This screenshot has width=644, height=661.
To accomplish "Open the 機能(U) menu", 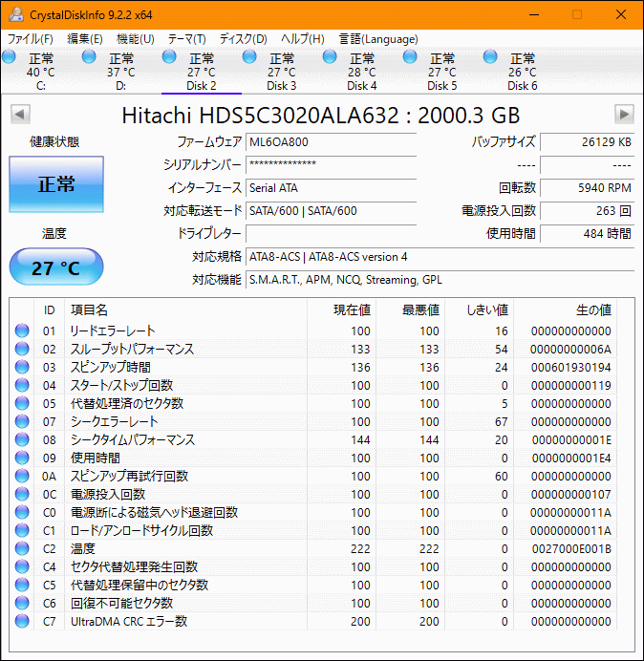I will click(135, 39).
